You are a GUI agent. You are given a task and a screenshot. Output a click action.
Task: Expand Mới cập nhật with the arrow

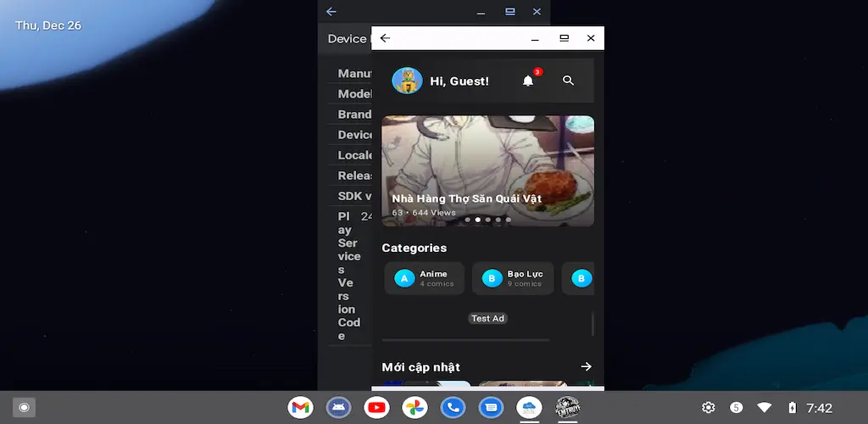(587, 366)
